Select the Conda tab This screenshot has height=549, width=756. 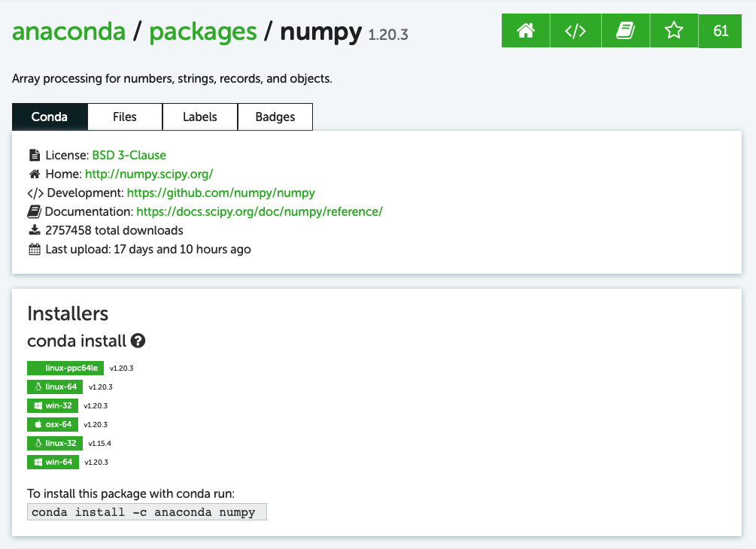coord(50,117)
